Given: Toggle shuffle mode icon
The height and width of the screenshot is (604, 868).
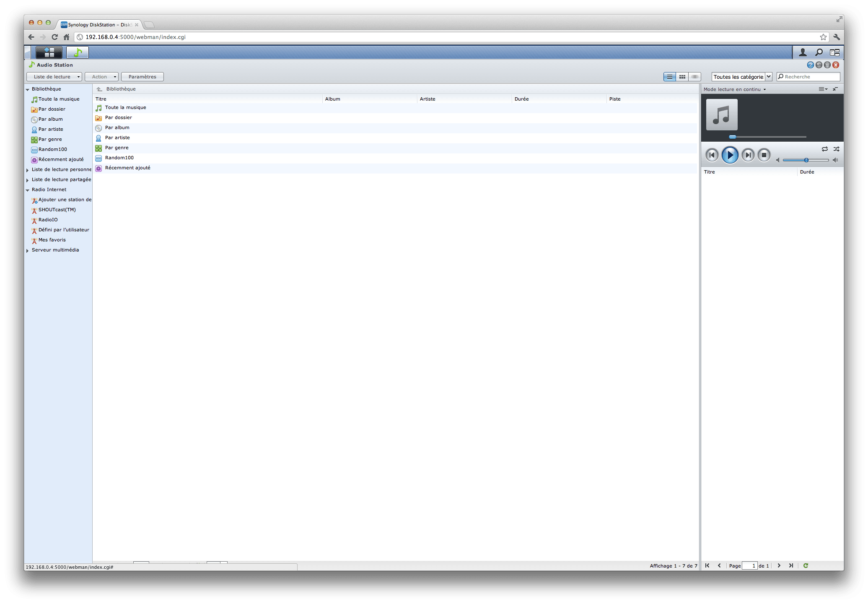Looking at the screenshot, I should tap(836, 149).
